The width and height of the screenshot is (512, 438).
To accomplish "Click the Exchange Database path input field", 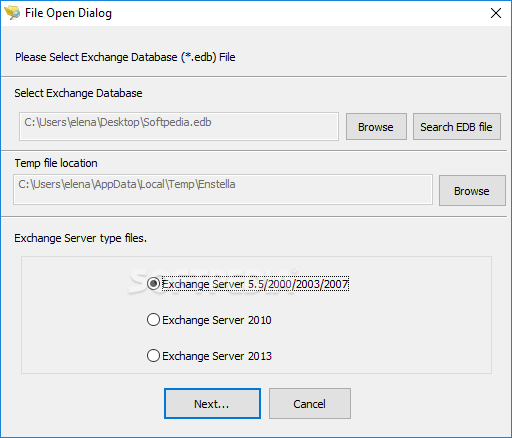I will (179, 126).
